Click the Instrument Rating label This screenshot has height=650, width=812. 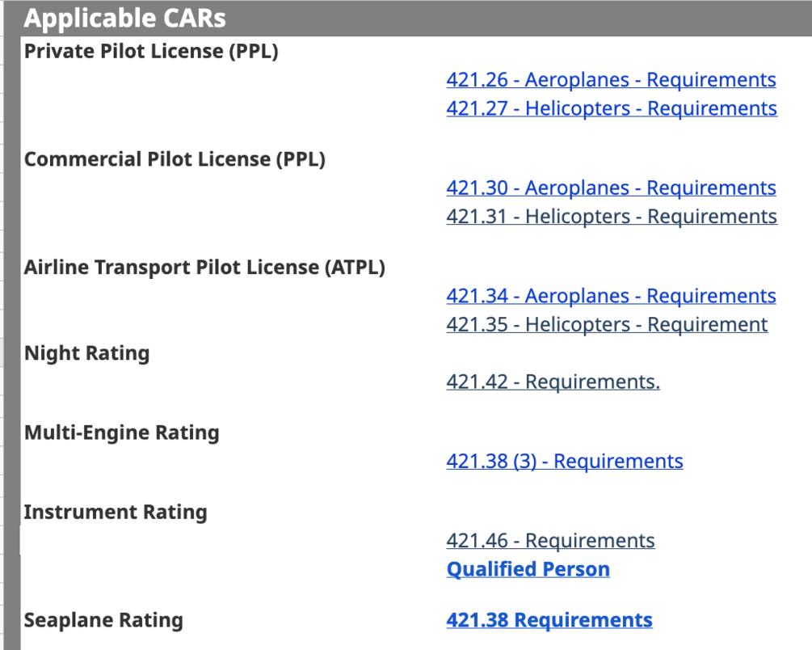point(115,513)
